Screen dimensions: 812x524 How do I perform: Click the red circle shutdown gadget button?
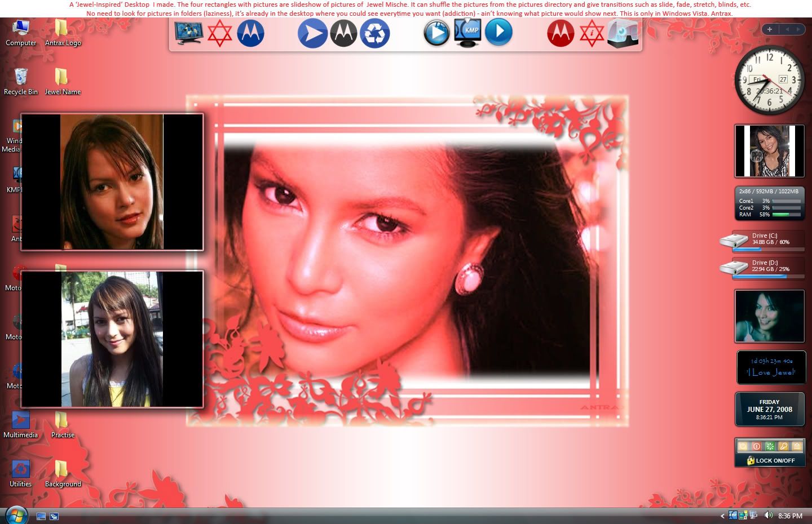(757, 446)
